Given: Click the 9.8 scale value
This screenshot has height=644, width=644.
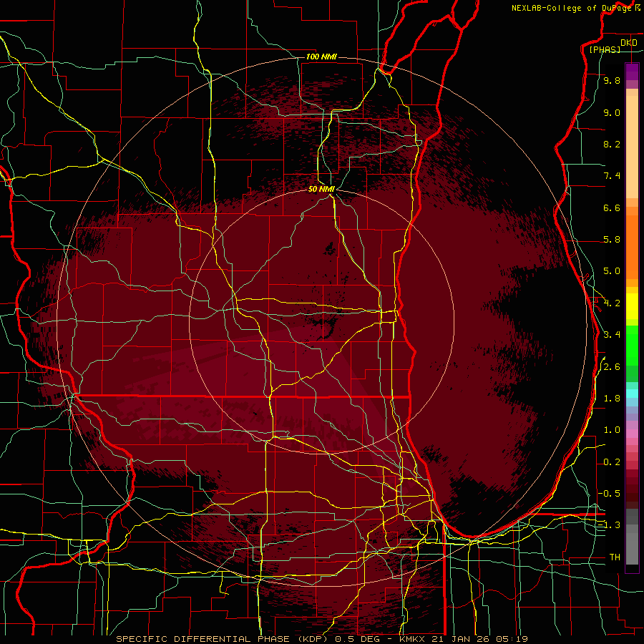Looking at the screenshot, I should [612, 80].
